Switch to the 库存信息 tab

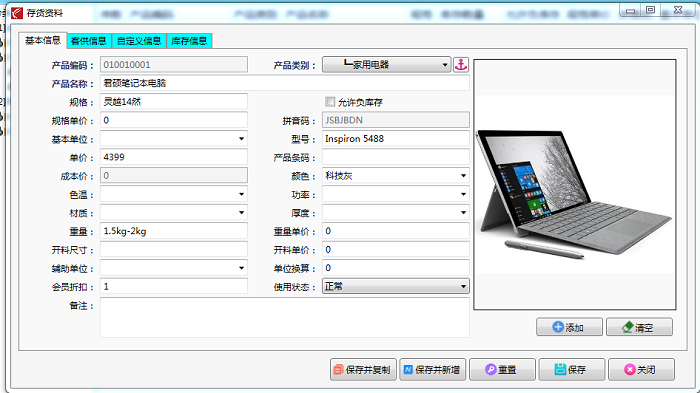pos(189,41)
